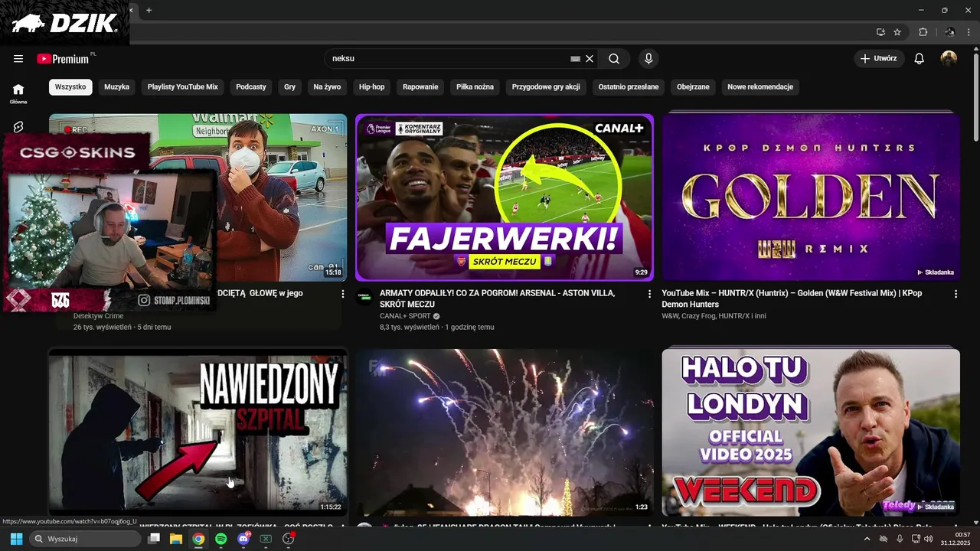Open the Detektyw Crime channel name
This screenshot has height=551, width=980.
click(98, 316)
